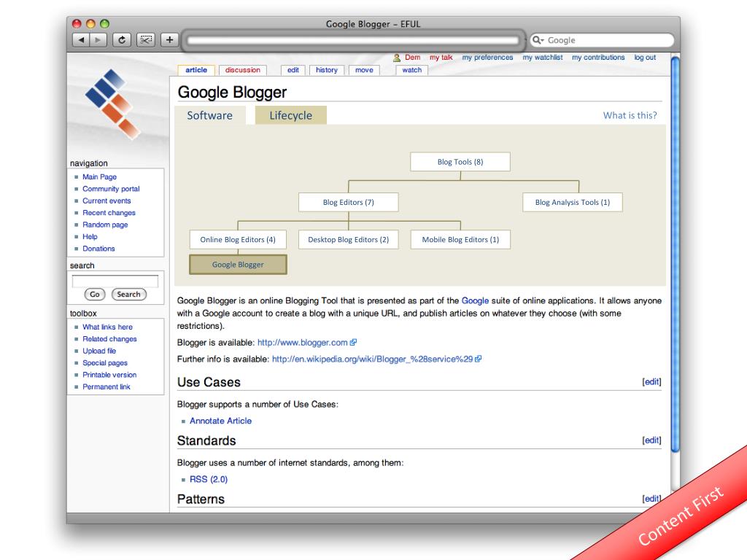Viewport: 747px width, 560px height.
Task: Click the EFUL wiki logo
Action: pos(113,104)
